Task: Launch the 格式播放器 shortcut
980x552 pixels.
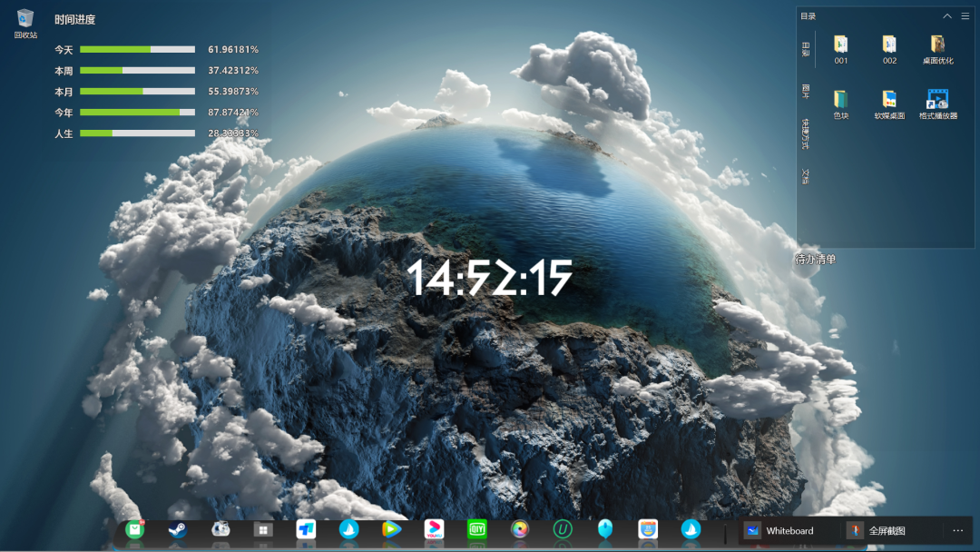Action: point(937,104)
